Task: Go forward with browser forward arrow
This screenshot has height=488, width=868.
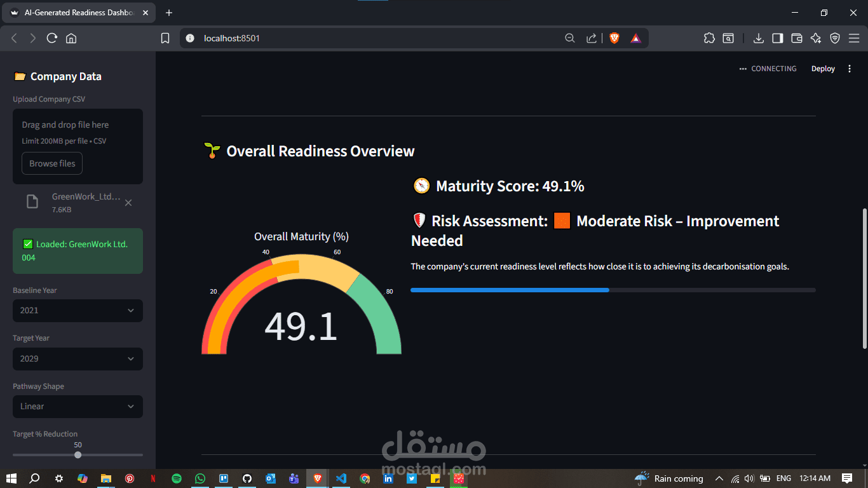Action: [33, 38]
